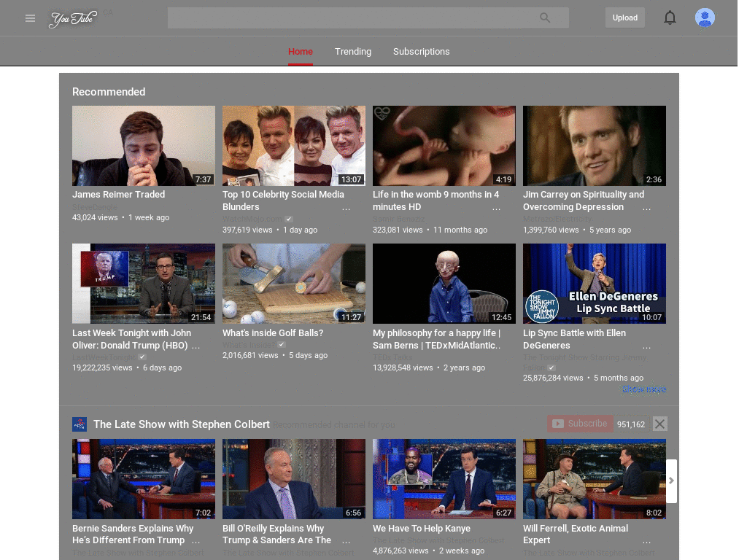Screen dimensions: 747x560
Task: Open The Late Show channel icon
Action: coord(79,424)
